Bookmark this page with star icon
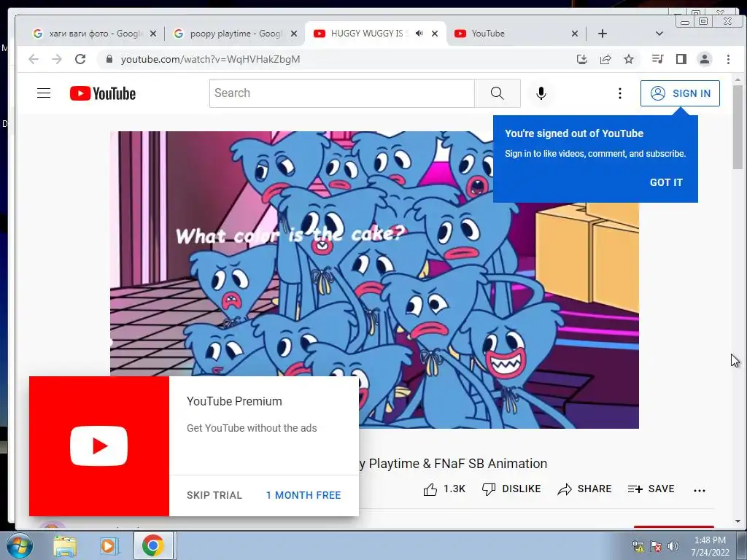This screenshot has height=560, width=747. coord(629,59)
